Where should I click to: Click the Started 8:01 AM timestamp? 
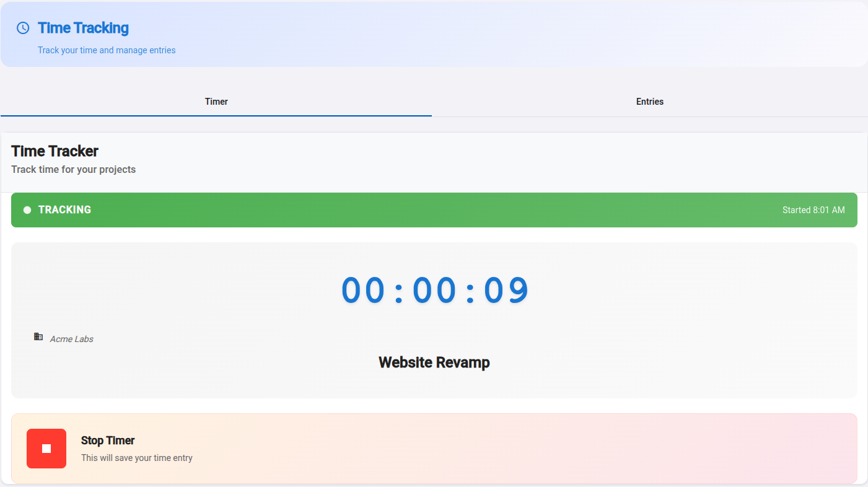pos(813,210)
